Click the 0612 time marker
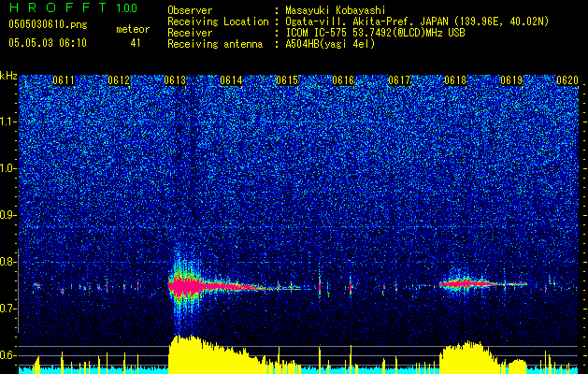The image size is (588, 374). (119, 80)
